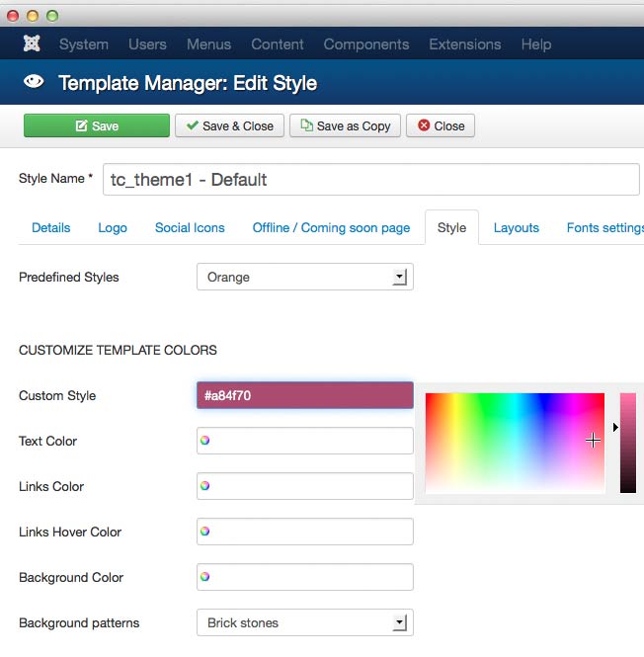Click the vertical brightness slider strip

click(x=628, y=443)
